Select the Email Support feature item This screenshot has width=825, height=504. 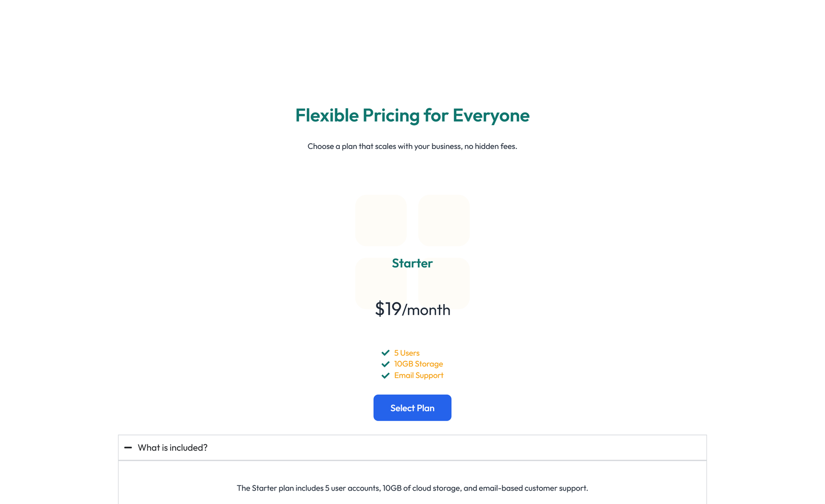pos(419,375)
